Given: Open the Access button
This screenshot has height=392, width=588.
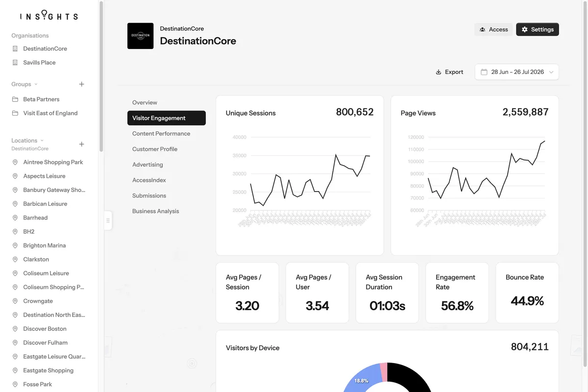Looking at the screenshot, I should point(493,29).
